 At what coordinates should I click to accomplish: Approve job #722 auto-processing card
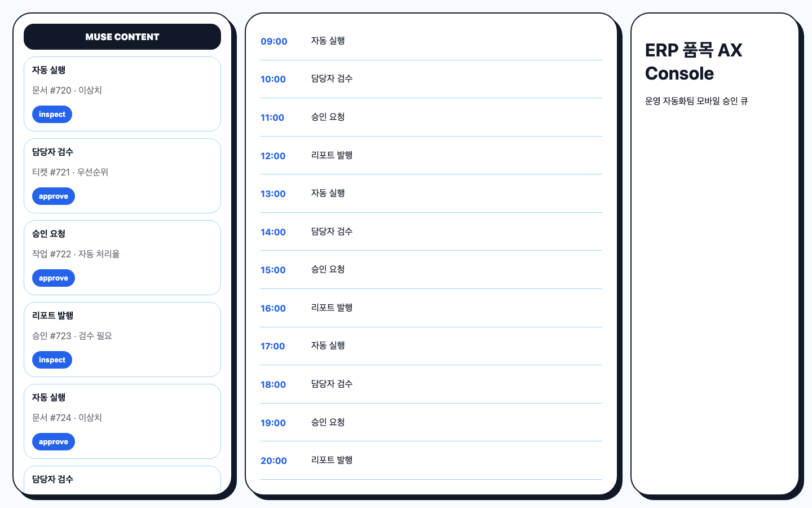click(54, 278)
